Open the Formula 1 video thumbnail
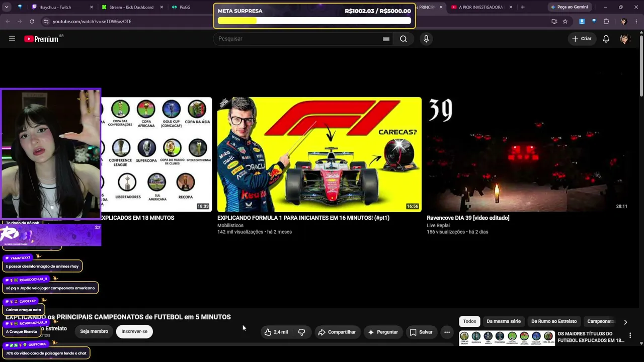 (319, 154)
